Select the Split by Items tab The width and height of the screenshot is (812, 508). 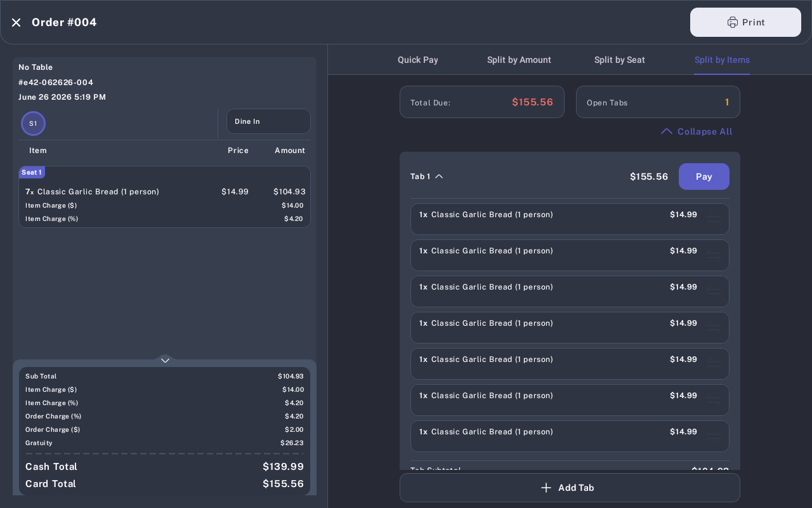722,60
